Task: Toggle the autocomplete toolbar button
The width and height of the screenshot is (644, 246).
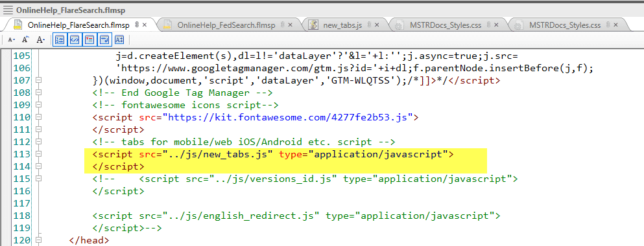Action: click(x=119, y=39)
